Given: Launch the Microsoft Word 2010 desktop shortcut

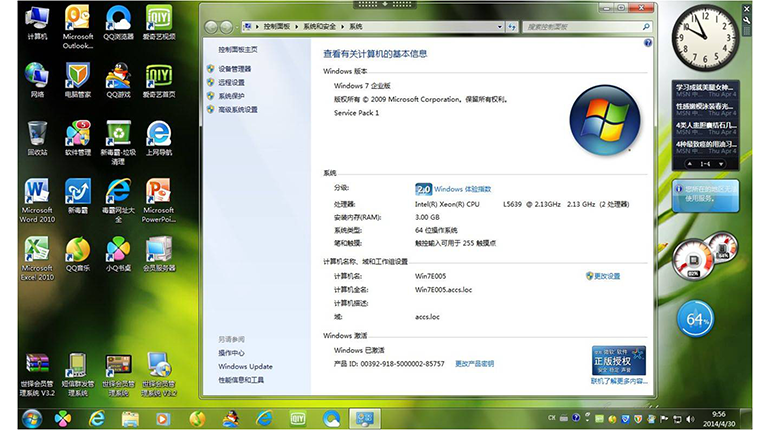Looking at the screenshot, I should click(37, 200).
